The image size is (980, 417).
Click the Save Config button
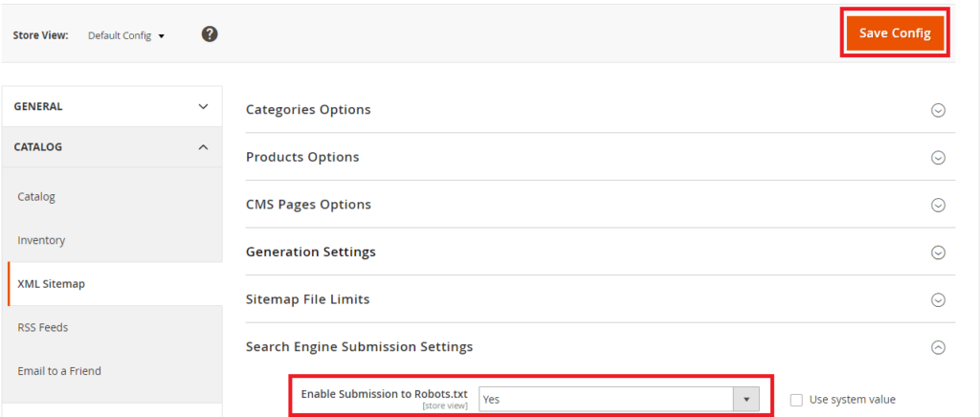895,33
